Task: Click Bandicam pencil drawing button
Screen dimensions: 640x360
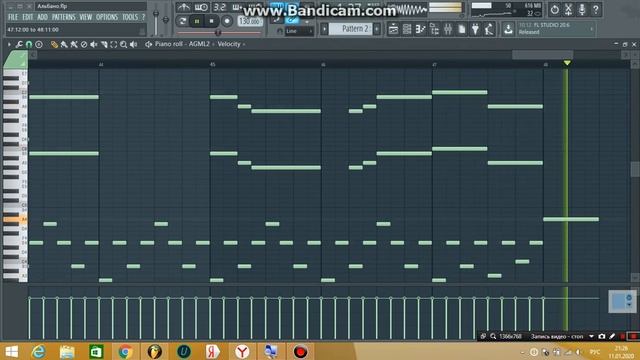Action: point(612,336)
